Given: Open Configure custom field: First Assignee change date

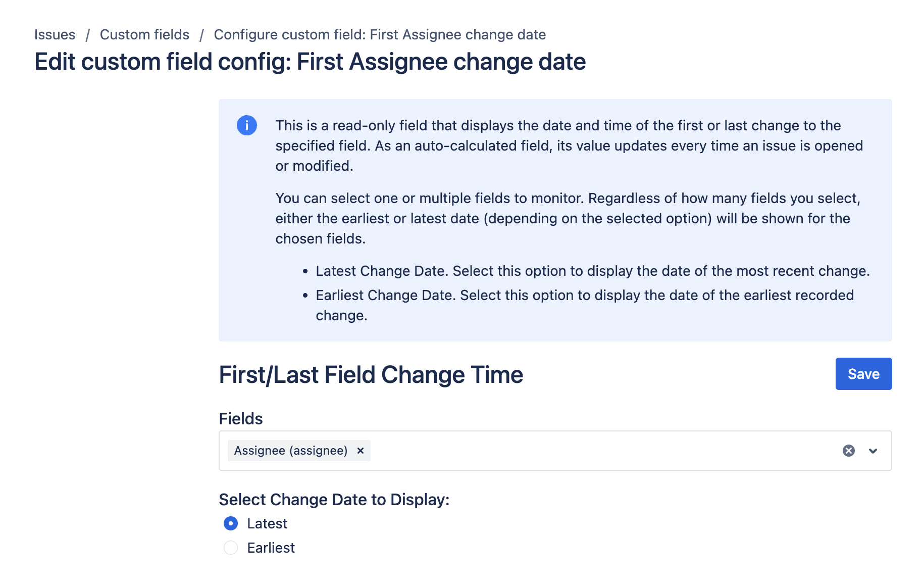Looking at the screenshot, I should click(380, 34).
